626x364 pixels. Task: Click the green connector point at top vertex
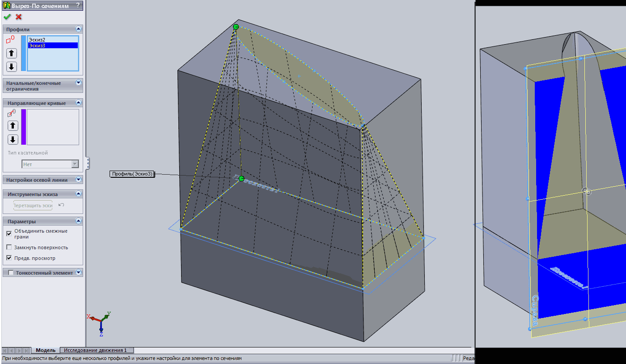pyautogui.click(x=236, y=27)
